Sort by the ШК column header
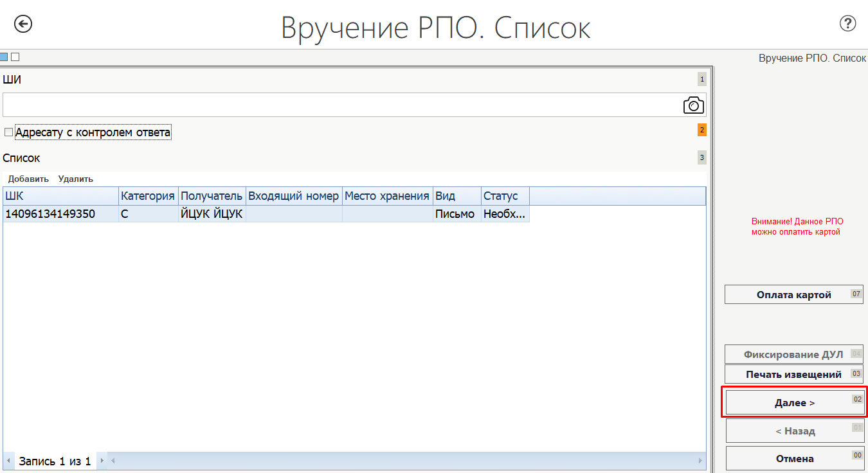This screenshot has height=473, width=868. point(61,196)
